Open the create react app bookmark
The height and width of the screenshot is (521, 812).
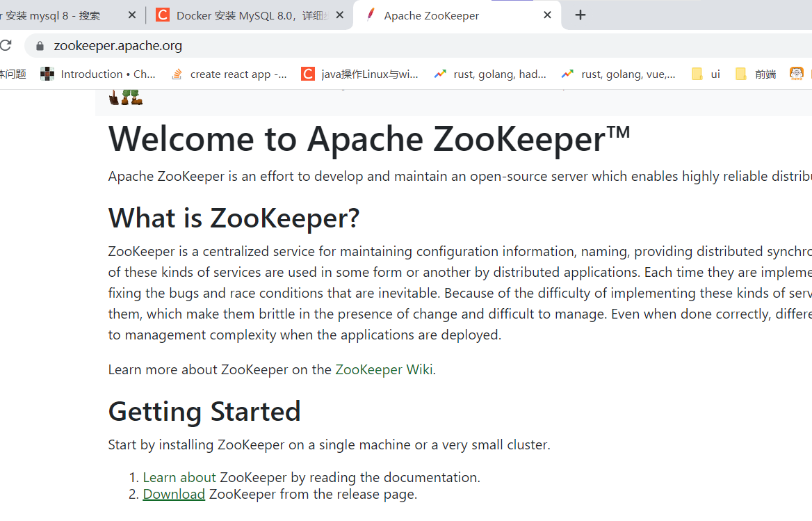coord(229,74)
